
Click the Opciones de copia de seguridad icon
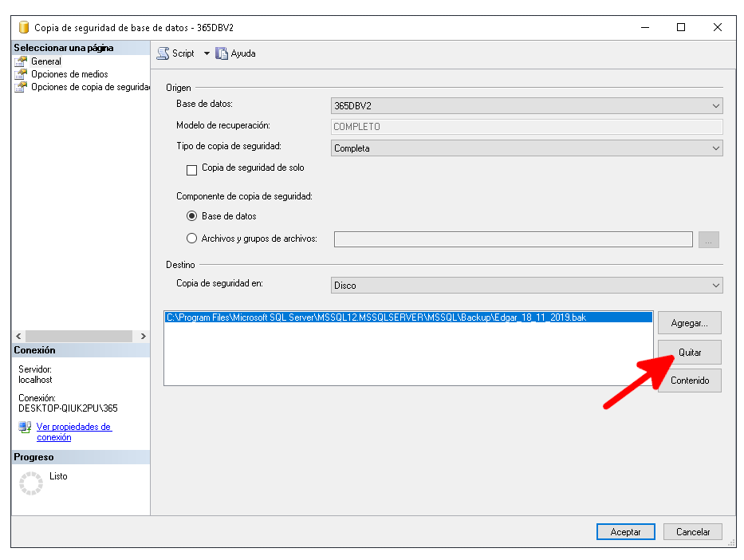pyautogui.click(x=22, y=87)
